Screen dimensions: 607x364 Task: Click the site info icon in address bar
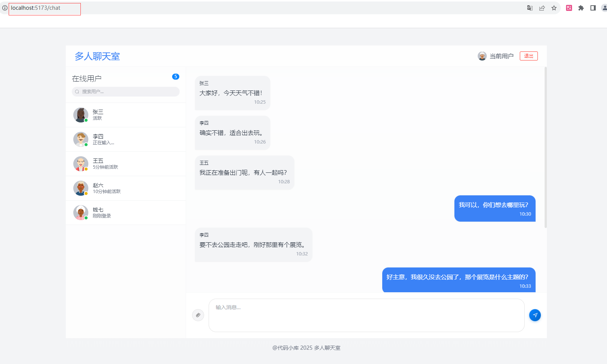click(5, 8)
